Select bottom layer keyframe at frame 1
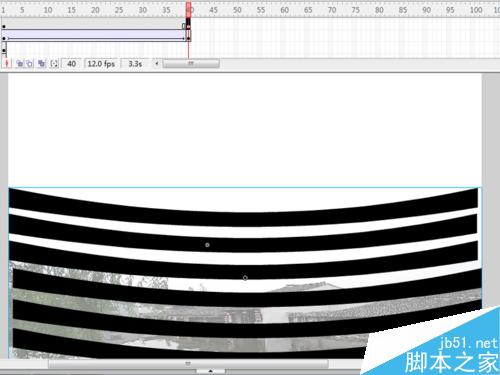This screenshot has width=500, height=375. [x=4, y=51]
